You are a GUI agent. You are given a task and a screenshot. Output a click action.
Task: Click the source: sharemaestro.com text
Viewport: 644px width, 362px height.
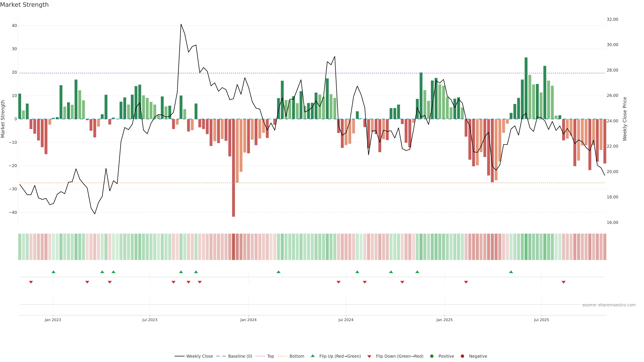[x=609, y=305]
